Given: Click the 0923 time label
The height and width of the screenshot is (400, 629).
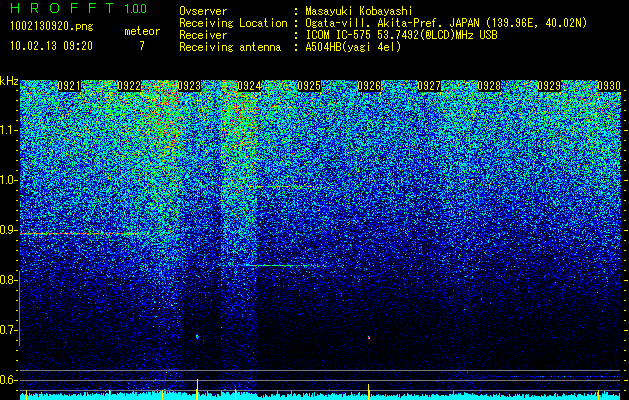Looking at the screenshot, I should 189,86.
